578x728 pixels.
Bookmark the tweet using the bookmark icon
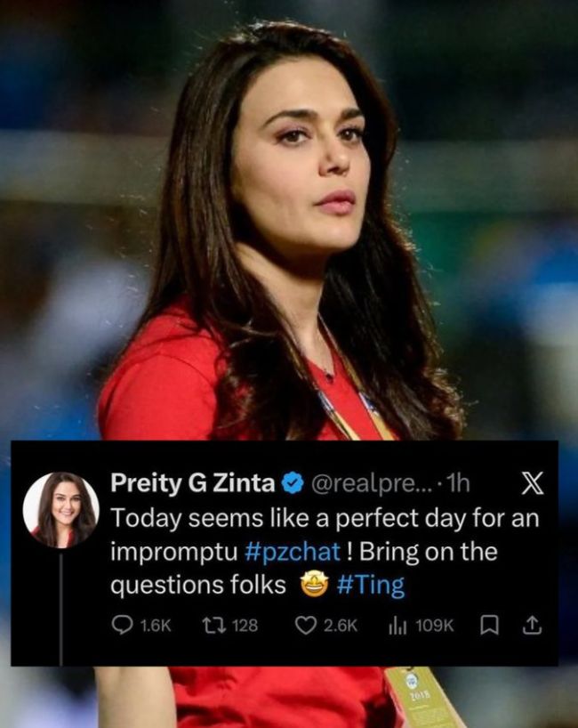coord(486,626)
